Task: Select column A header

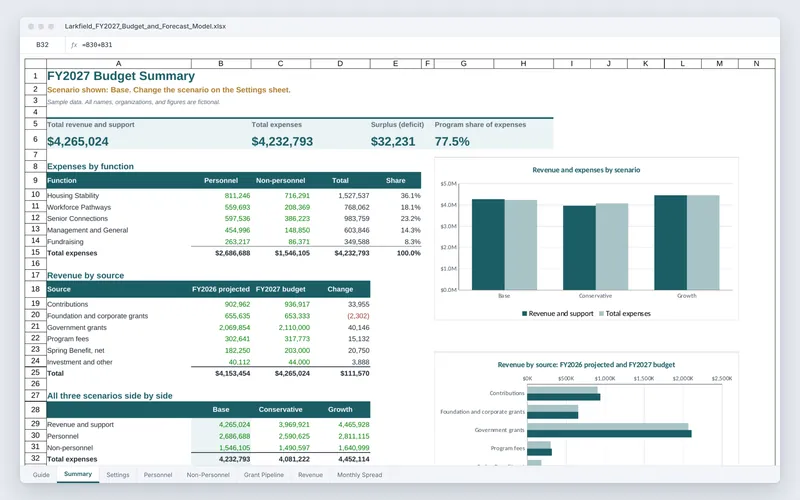Action: (x=119, y=64)
